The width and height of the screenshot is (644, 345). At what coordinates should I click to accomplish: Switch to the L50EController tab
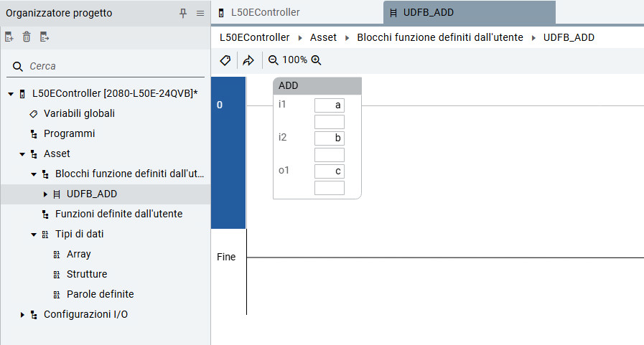265,12
